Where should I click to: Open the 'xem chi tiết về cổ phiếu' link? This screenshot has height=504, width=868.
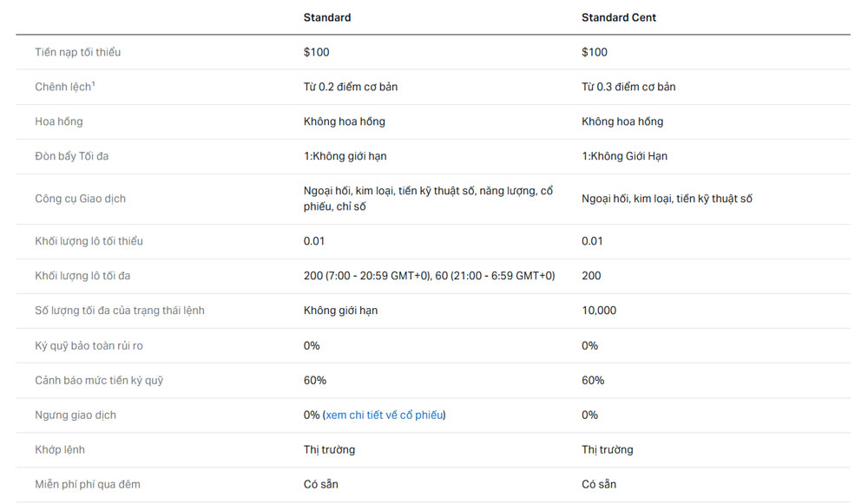point(385,415)
